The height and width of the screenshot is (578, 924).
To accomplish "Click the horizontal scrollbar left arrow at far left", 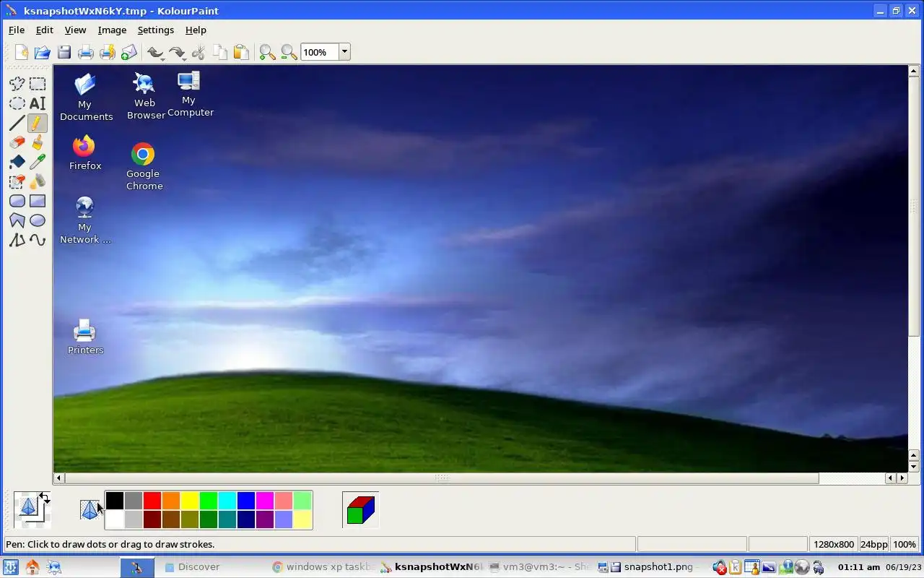I will tap(59, 478).
